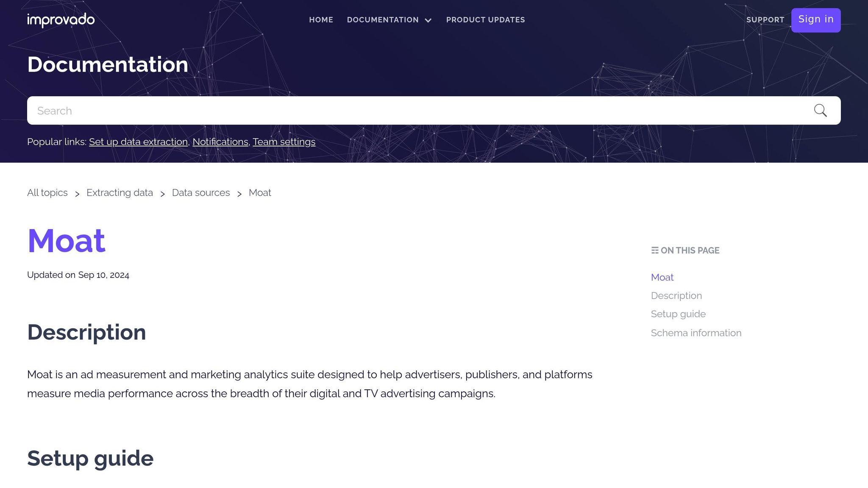Image resolution: width=868 pixels, height=488 pixels.
Task: Click the Moat breadcrumb item
Action: tap(260, 193)
